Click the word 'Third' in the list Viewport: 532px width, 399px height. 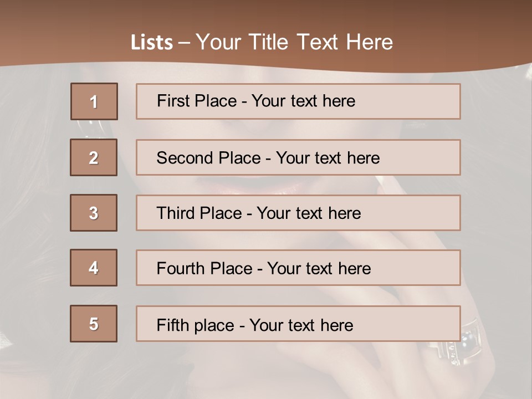pos(175,213)
